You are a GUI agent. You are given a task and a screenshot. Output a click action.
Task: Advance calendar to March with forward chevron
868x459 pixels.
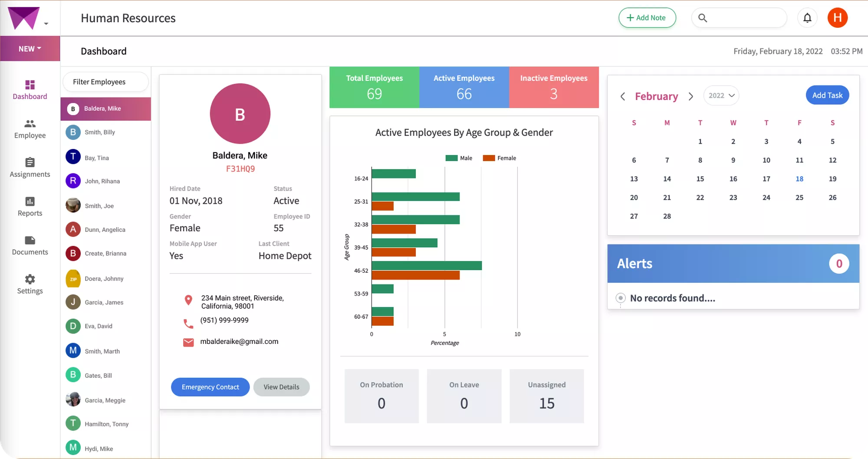click(x=691, y=96)
